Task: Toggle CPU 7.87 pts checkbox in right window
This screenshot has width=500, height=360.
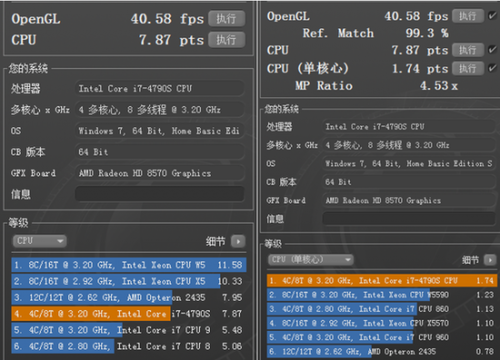Action: [492, 50]
